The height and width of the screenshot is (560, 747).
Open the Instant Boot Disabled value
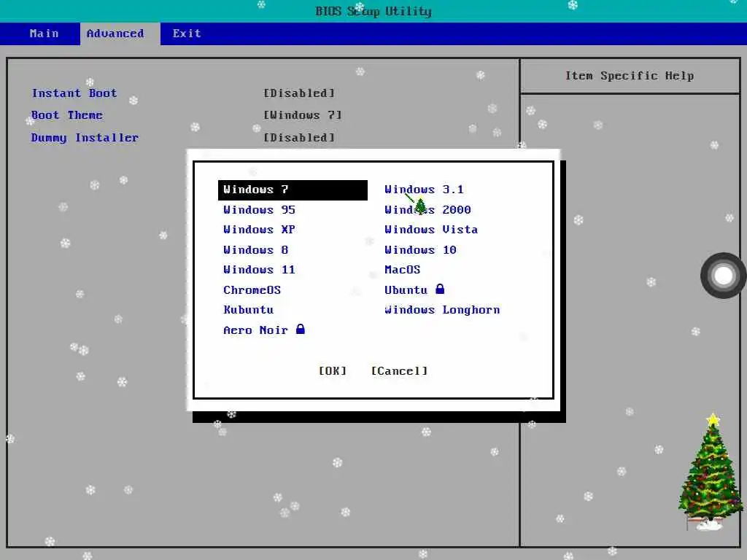tap(299, 93)
